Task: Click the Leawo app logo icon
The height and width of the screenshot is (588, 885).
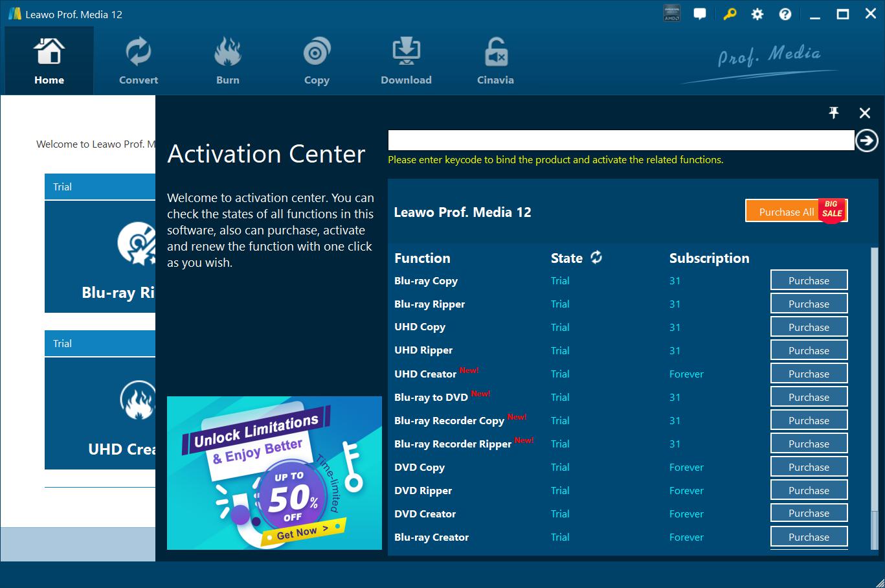Action: click(14, 14)
